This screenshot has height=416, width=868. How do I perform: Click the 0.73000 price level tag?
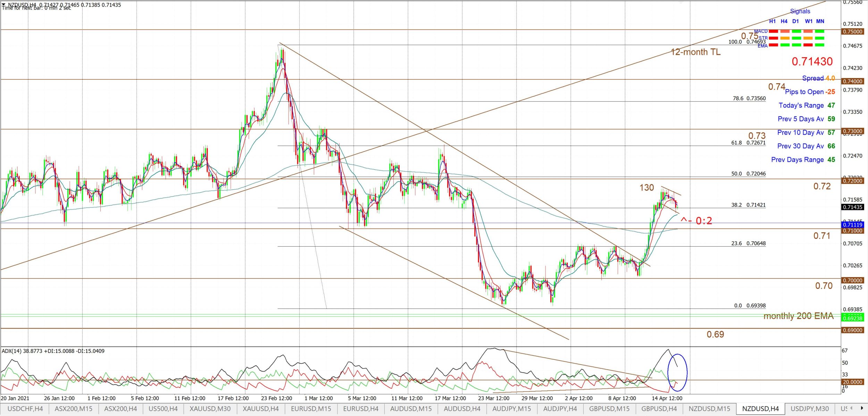(x=852, y=131)
